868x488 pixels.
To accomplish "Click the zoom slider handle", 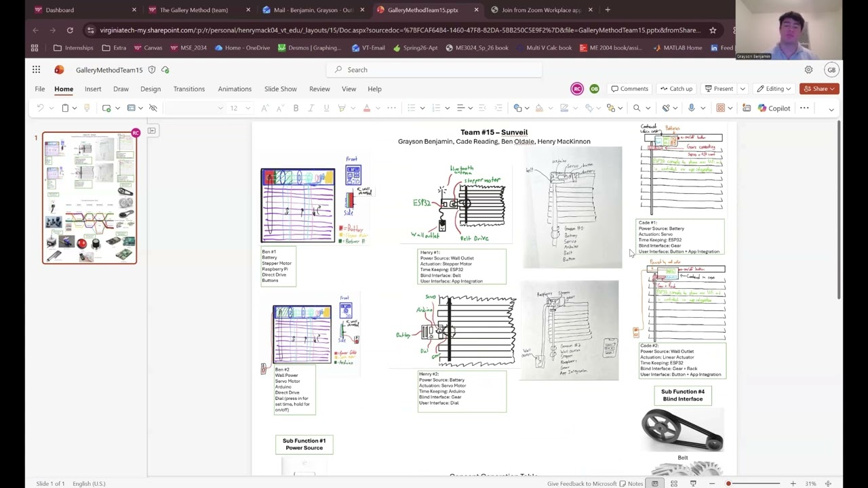I will point(728,483).
